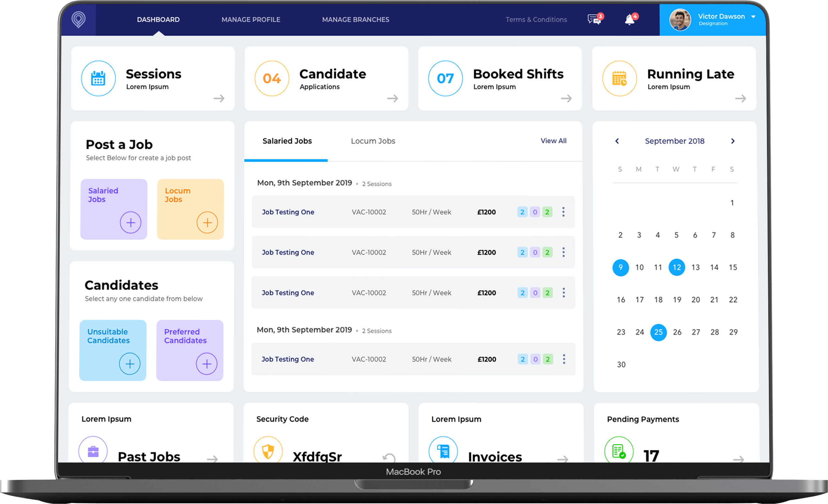The width and height of the screenshot is (828, 504).
Task: Add a new Salaried Jobs post
Action: (131, 222)
